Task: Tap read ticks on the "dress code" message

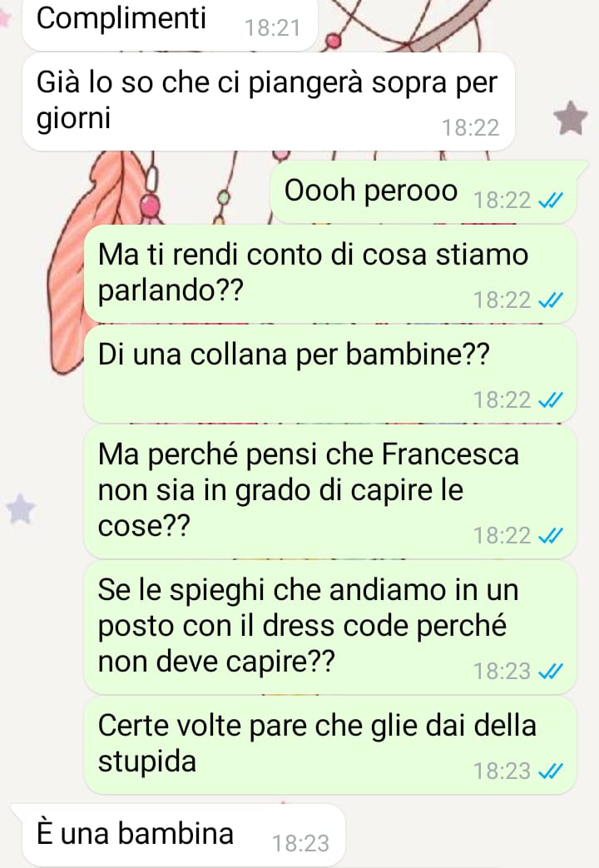Action: click(x=551, y=671)
